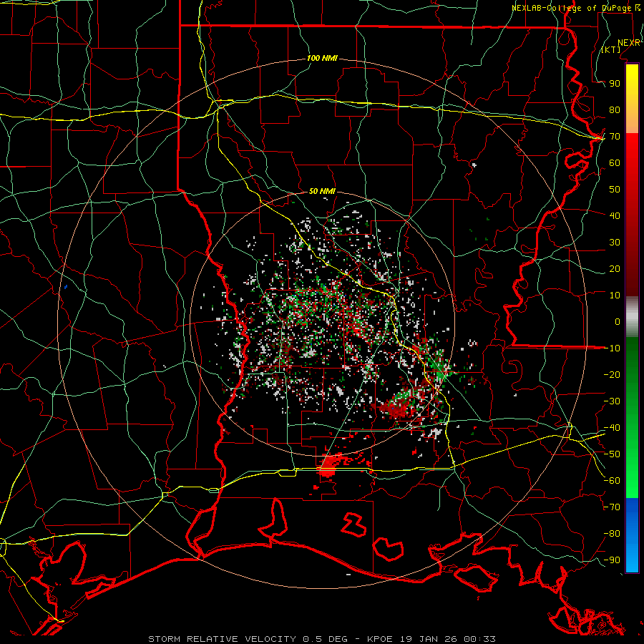Click the 70 kt scale label
644x644 pixels.
615,137
